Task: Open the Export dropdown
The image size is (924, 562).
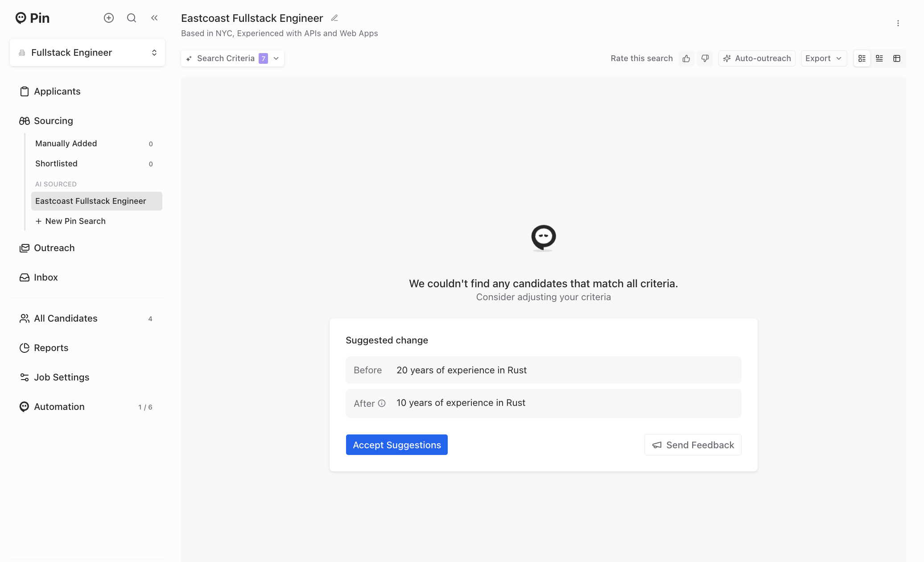Action: coord(823,58)
